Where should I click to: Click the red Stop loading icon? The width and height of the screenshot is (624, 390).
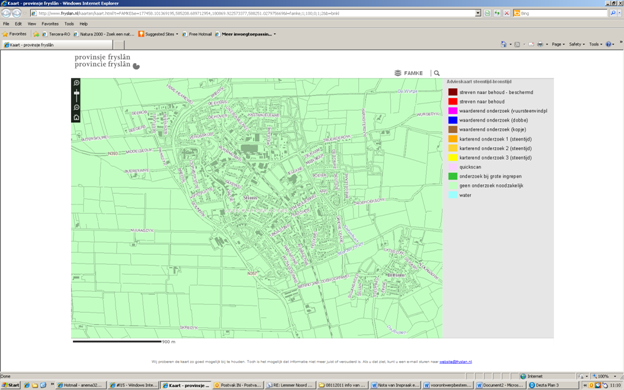tap(507, 13)
